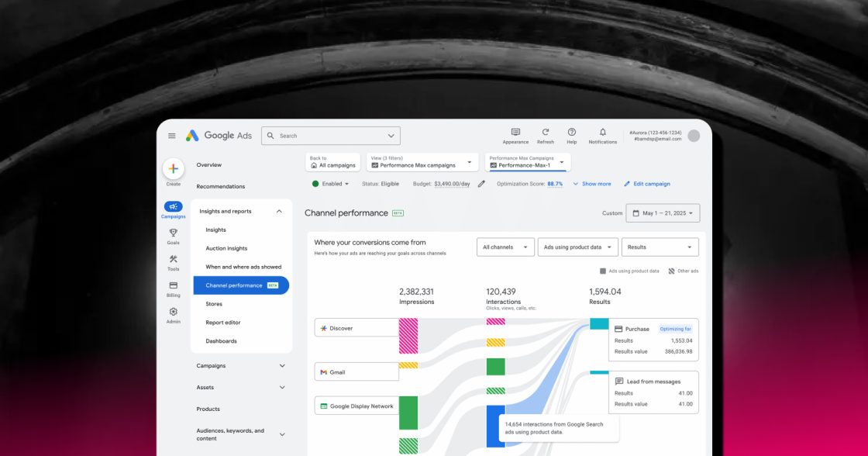Screen dimensions: 868x456
Task: Open the Billing card icon
Action: (x=174, y=285)
